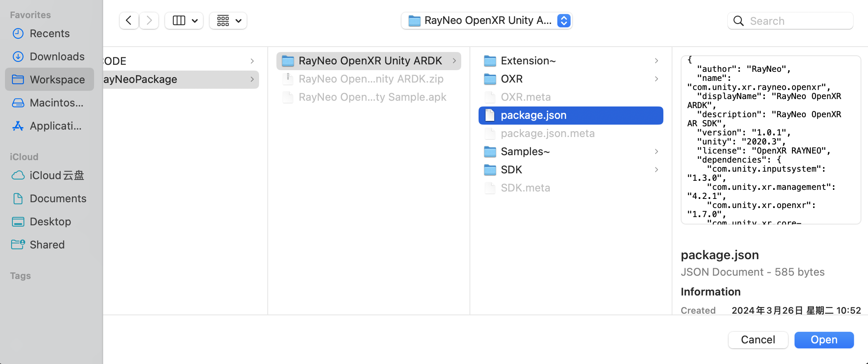Expand the RayNeo OpenXR Unity ARDK chevron
The width and height of the screenshot is (868, 364).
coord(454,61)
